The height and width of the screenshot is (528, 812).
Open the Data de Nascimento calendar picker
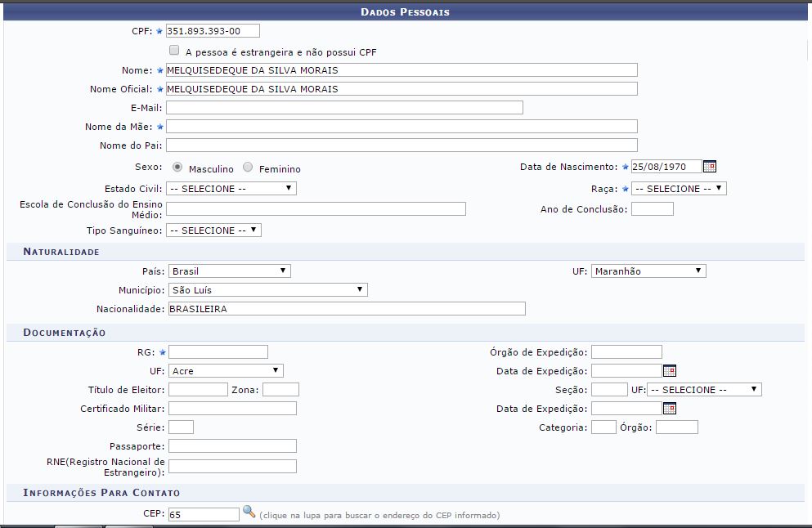click(710, 167)
